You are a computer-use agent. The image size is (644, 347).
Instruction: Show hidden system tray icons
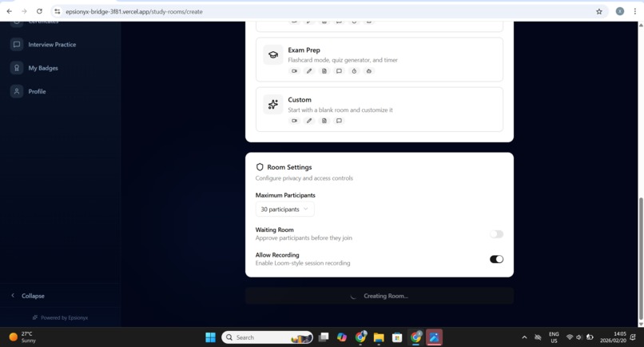click(524, 337)
